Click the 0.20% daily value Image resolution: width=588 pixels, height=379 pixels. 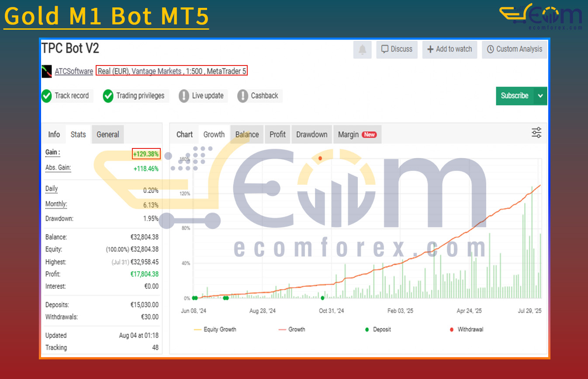[x=151, y=190]
